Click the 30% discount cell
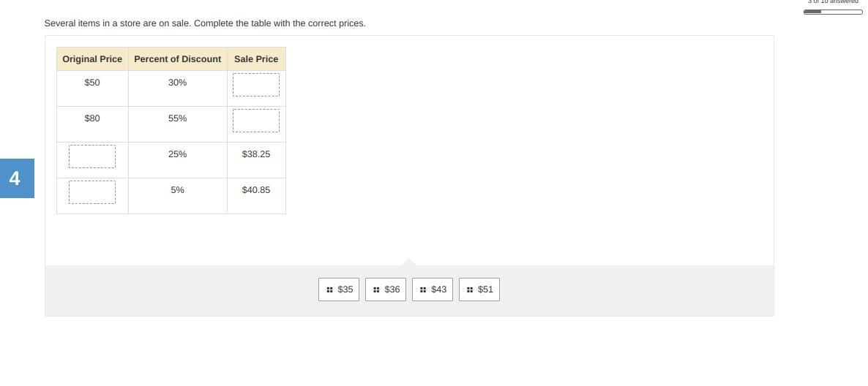The image size is (868, 386). click(177, 83)
